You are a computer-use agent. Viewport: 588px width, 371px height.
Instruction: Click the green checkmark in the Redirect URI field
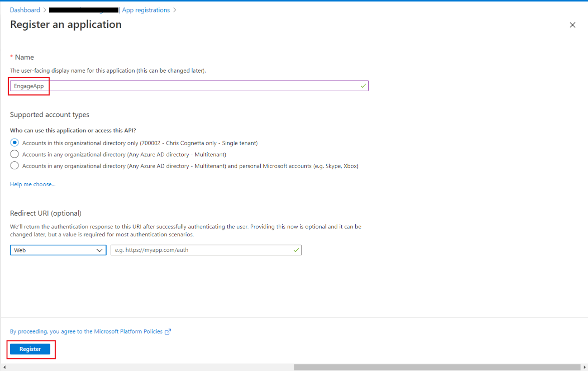coord(296,250)
